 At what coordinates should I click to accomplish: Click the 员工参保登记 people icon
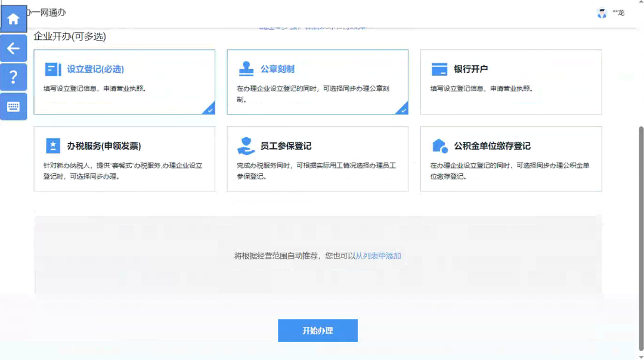click(246, 145)
